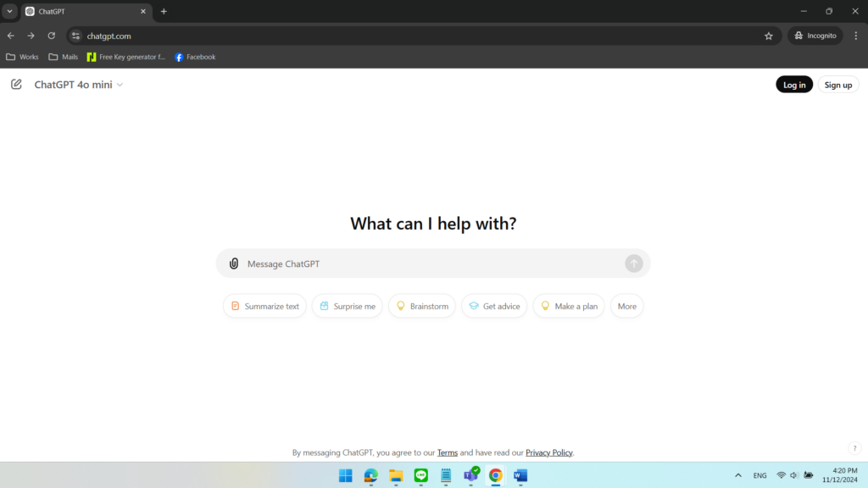Click the Log in button
The height and width of the screenshot is (488, 868).
793,84
